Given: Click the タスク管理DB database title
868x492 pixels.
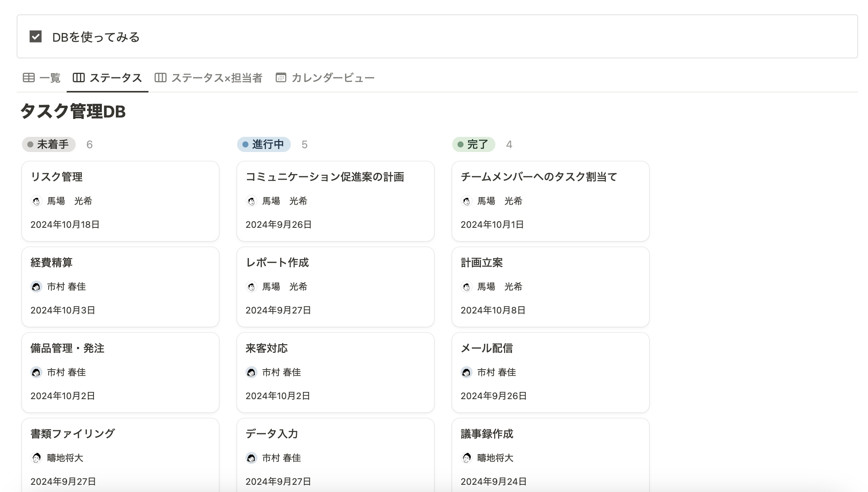Looking at the screenshot, I should pos(73,111).
